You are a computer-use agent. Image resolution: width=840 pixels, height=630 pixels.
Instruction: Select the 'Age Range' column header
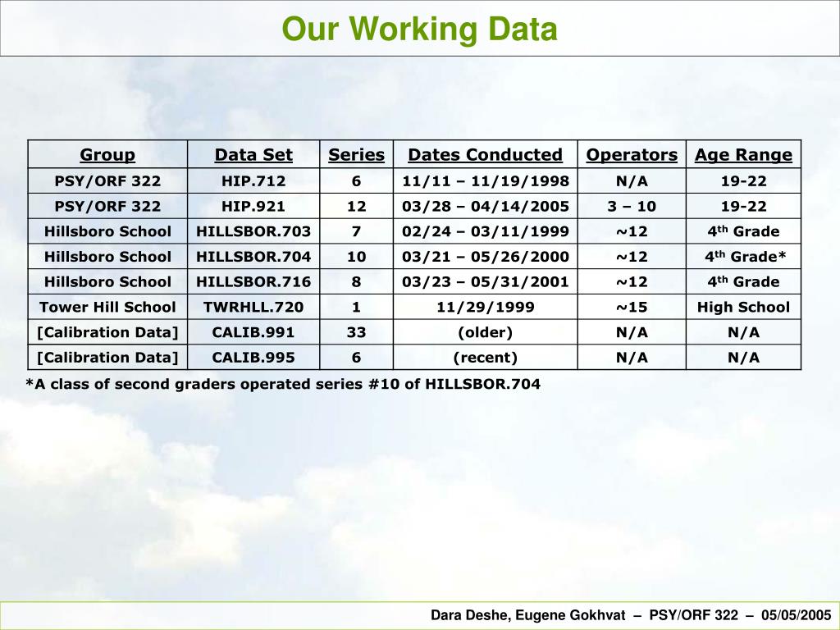click(x=743, y=155)
